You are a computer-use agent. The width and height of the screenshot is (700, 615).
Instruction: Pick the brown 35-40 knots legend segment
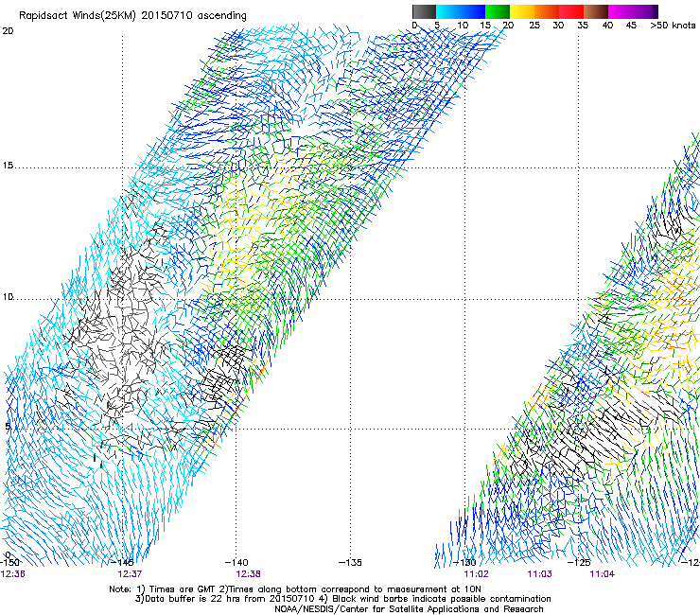tap(596, 11)
